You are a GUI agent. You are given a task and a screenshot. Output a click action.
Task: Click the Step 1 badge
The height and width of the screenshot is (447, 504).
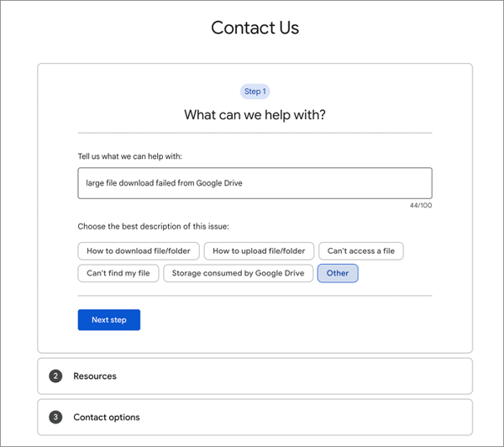pos(255,92)
